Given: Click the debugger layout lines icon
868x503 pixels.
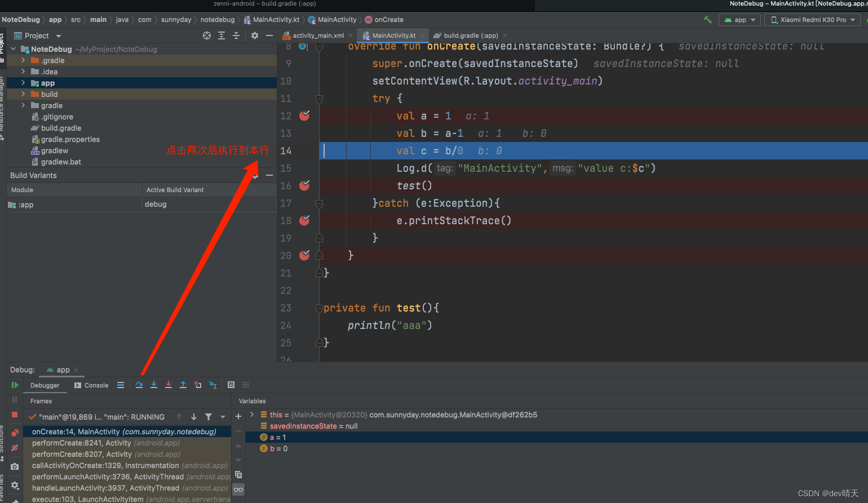Looking at the screenshot, I should coord(121,385).
